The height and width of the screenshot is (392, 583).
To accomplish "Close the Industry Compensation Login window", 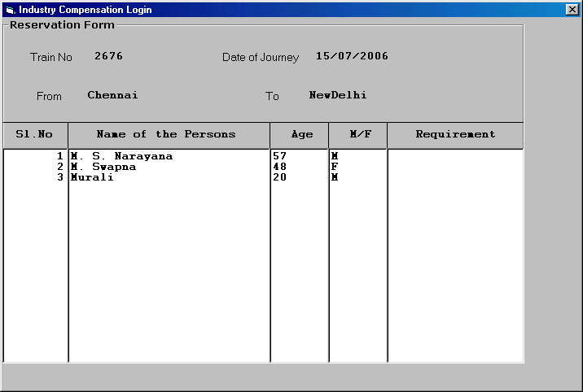I will pyautogui.click(x=572, y=10).
